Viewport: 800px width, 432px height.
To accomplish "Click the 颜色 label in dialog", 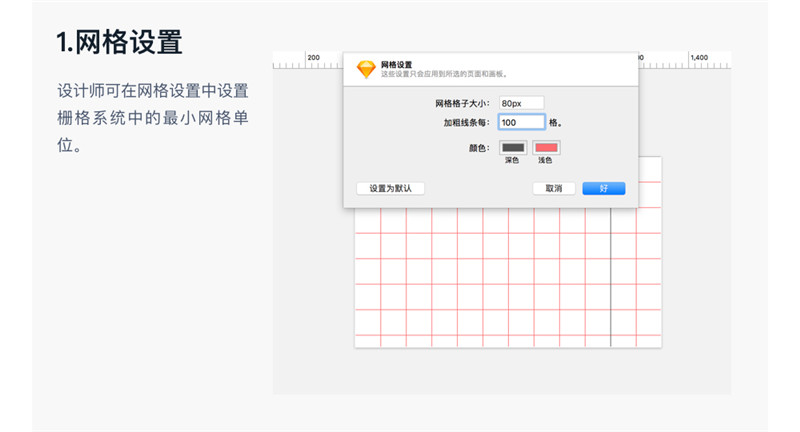I will [x=478, y=148].
